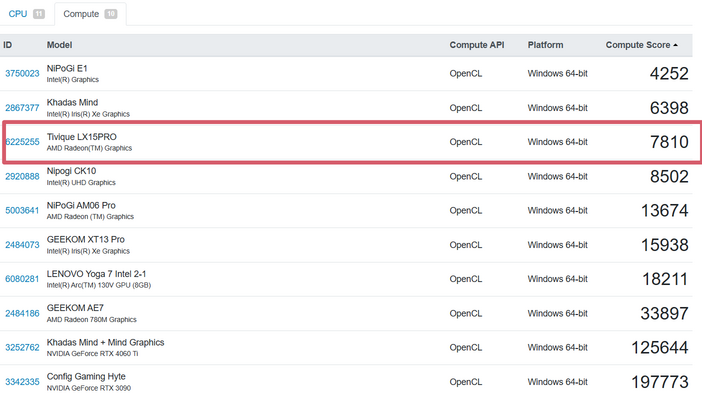Screen dimensions: 702x402
Task: Click the Compute tab count badge 10
Action: pyautogui.click(x=111, y=14)
